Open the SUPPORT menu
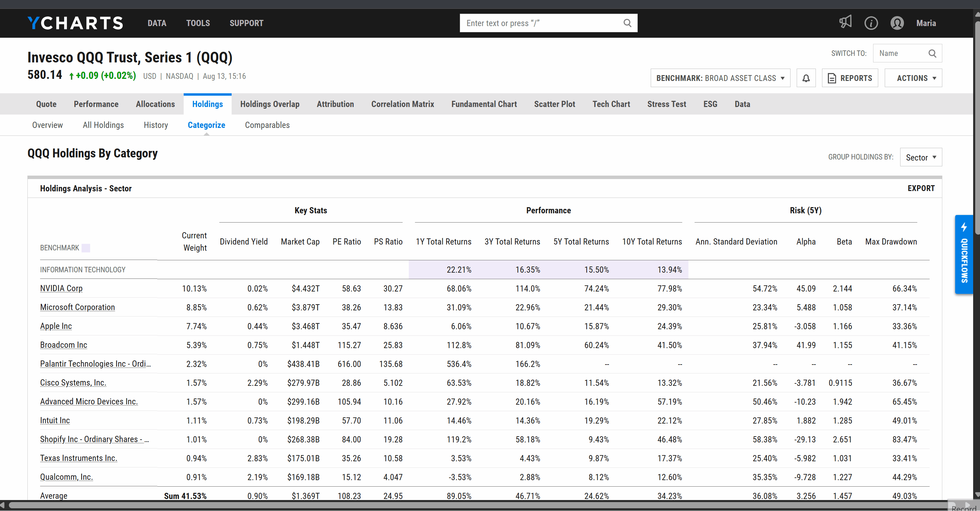The image size is (980, 511). [x=246, y=23]
